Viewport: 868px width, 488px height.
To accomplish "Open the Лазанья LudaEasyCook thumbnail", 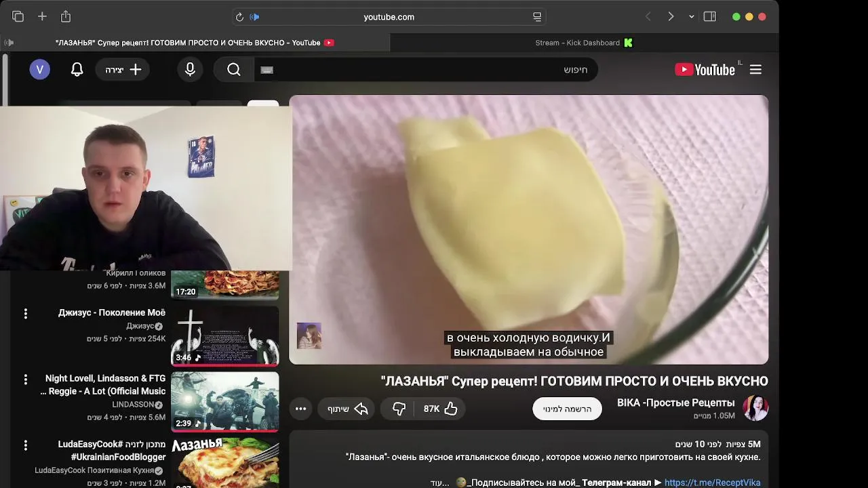I will (224, 462).
